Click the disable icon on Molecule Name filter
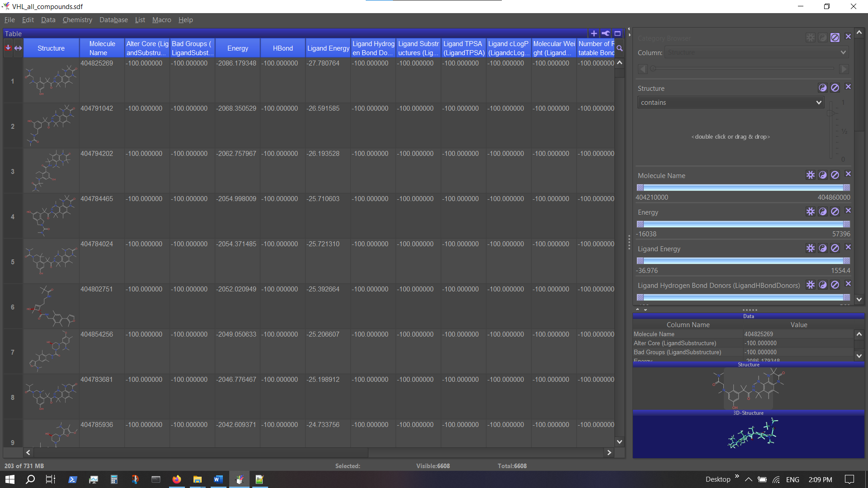 [835, 175]
